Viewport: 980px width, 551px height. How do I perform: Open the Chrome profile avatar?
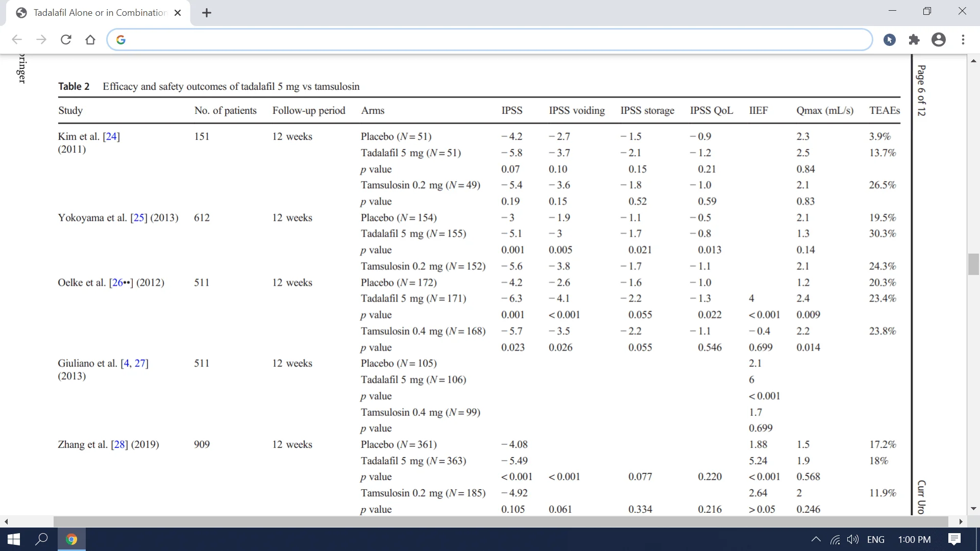point(939,40)
